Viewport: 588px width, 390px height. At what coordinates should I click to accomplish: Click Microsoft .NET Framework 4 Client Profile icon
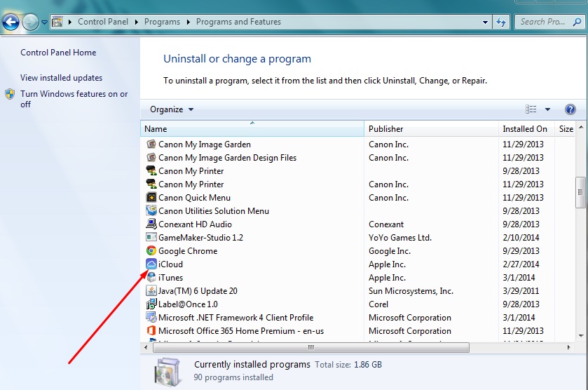[151, 317]
